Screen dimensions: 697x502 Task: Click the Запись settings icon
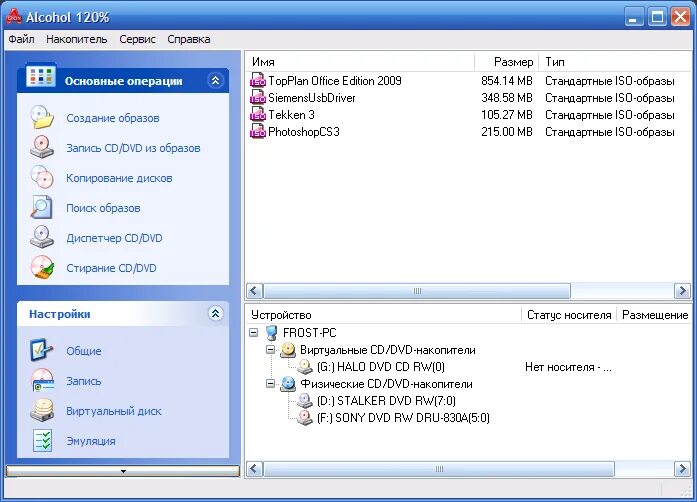tap(42, 380)
